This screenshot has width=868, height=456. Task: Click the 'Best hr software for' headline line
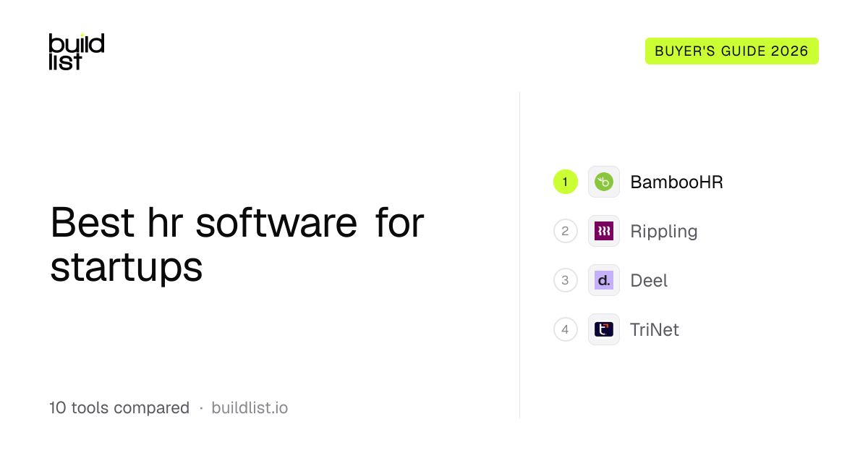[237, 223]
